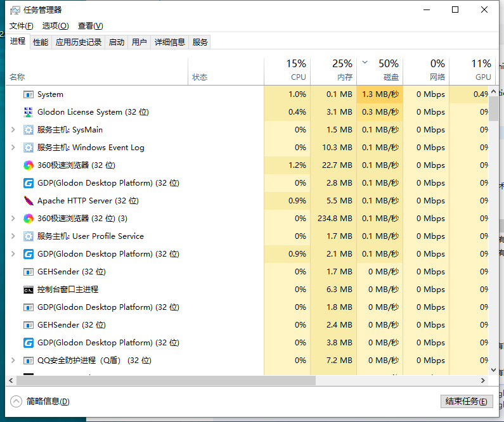Click the User Profile Service gear icon
504x422 pixels.
click(29, 236)
